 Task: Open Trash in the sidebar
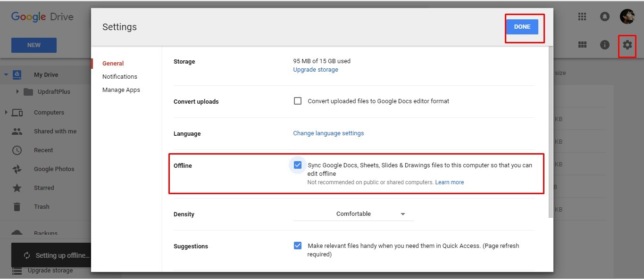42,206
